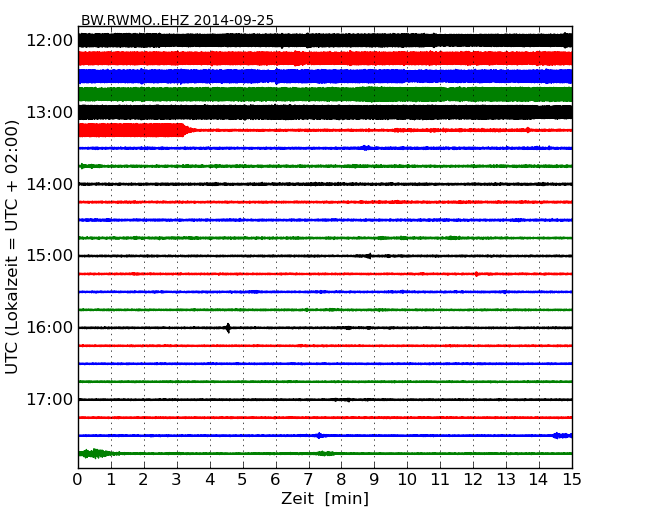Image resolution: width=650 pixels, height=520 pixels.
Task: Click the 12:00 time label
Action: (x=50, y=41)
